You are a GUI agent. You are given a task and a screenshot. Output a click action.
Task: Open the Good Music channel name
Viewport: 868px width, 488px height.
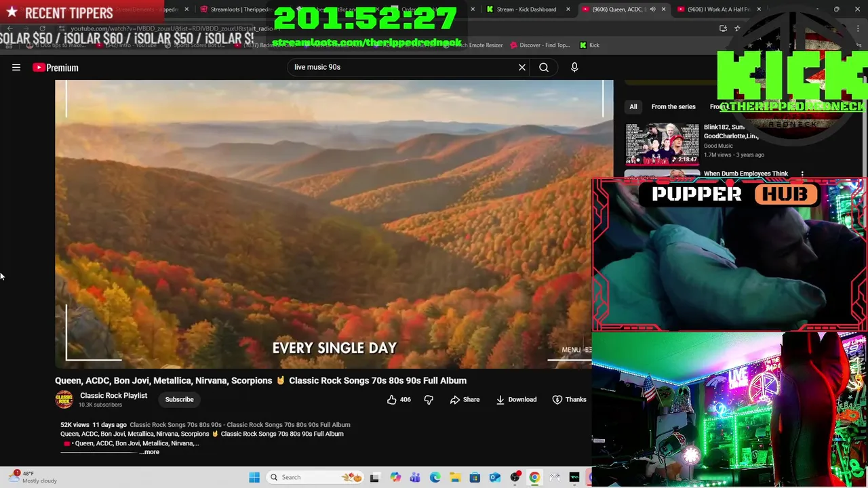click(718, 146)
